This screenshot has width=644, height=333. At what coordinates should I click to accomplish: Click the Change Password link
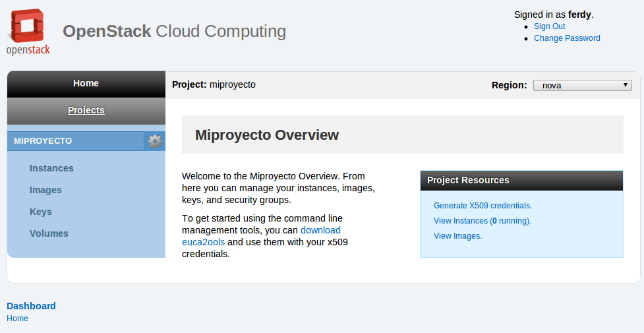[x=567, y=38]
